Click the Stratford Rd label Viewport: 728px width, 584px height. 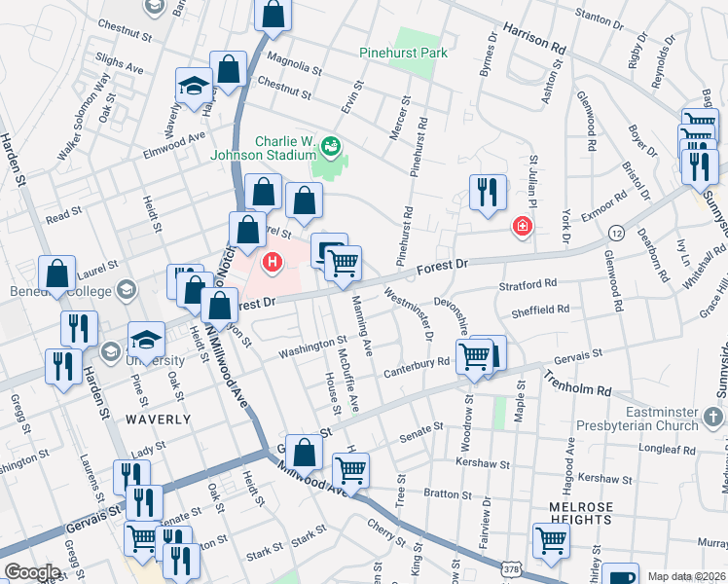[528, 284]
